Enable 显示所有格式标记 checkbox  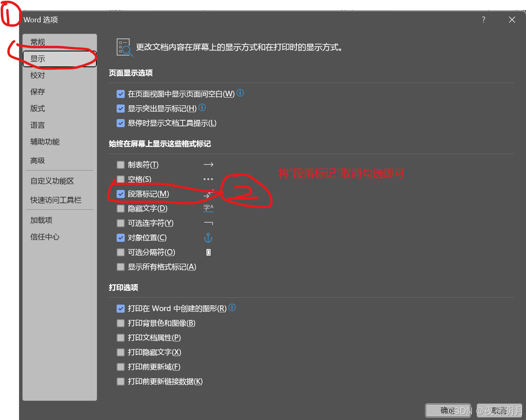[121, 267]
